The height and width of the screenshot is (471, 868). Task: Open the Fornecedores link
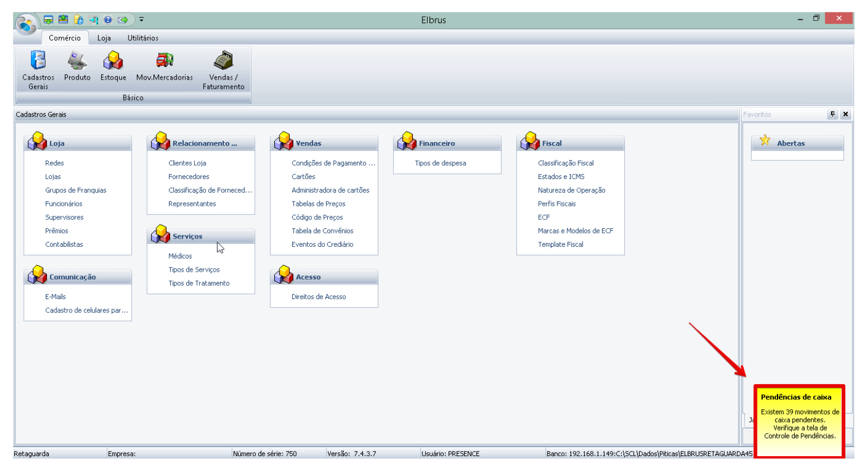(189, 177)
